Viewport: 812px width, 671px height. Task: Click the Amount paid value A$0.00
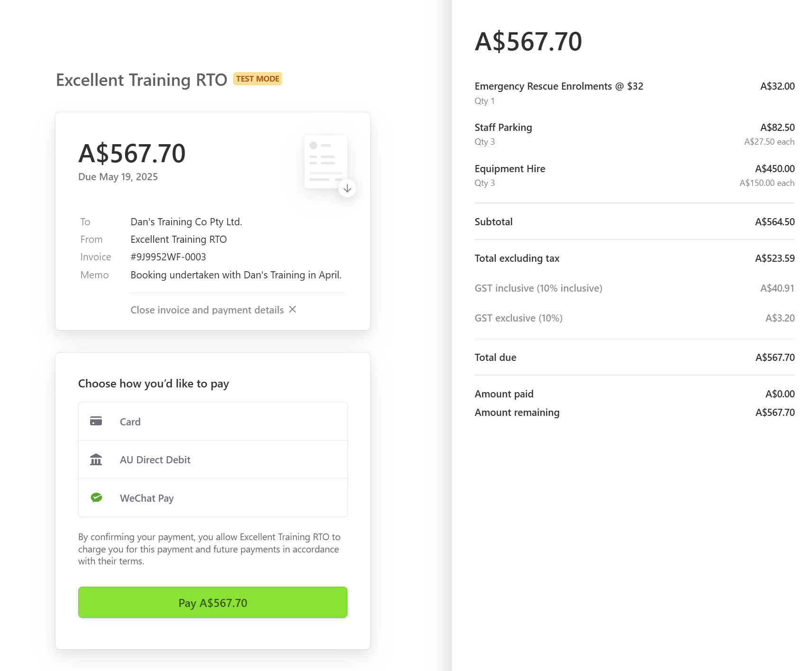[780, 394]
